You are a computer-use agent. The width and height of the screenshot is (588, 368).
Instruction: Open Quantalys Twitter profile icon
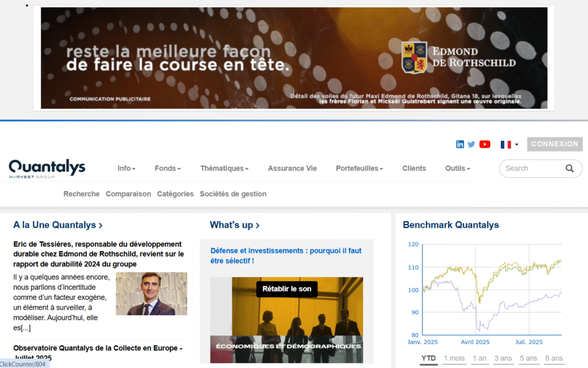tap(471, 144)
